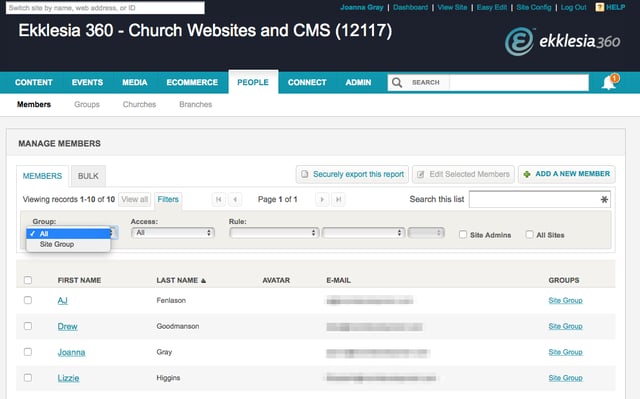Screen dimensions: 640x399
Task: Open the Easy Edit link
Action: click(x=492, y=7)
